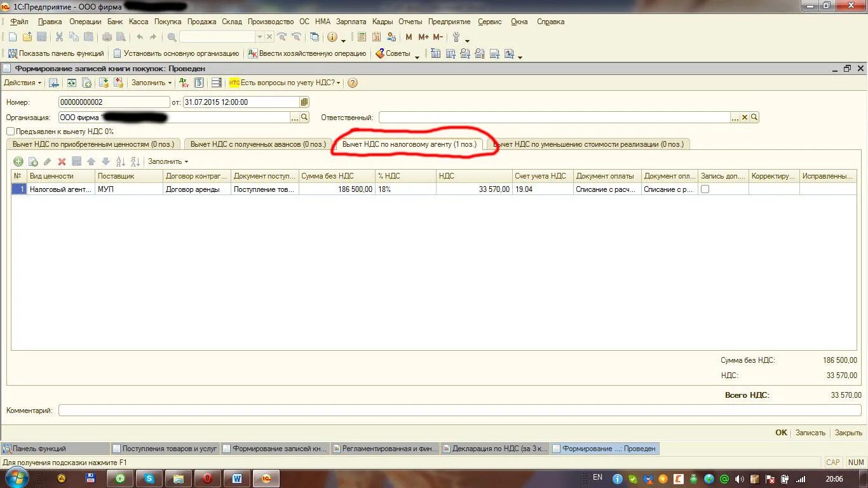Click the Счет учета НДС column header
This screenshot has height=488, width=868.
tap(542, 176)
